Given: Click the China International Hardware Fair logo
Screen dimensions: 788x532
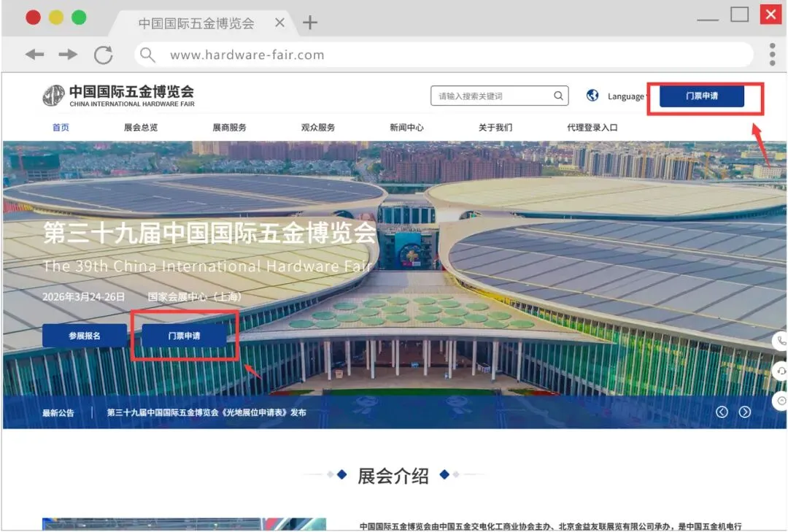Looking at the screenshot, I should (x=118, y=96).
